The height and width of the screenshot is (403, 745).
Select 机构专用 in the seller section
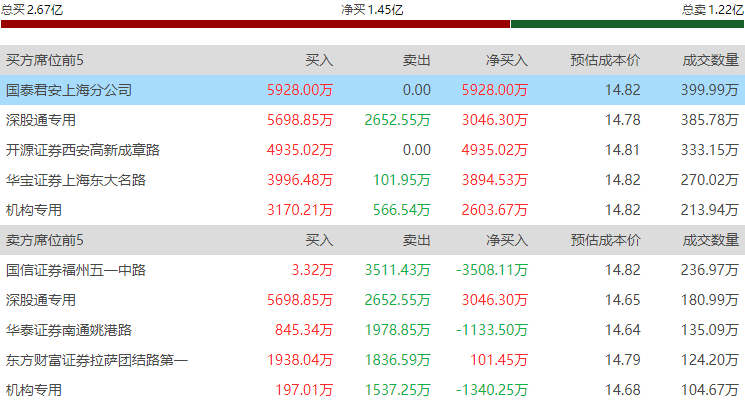click(x=34, y=390)
